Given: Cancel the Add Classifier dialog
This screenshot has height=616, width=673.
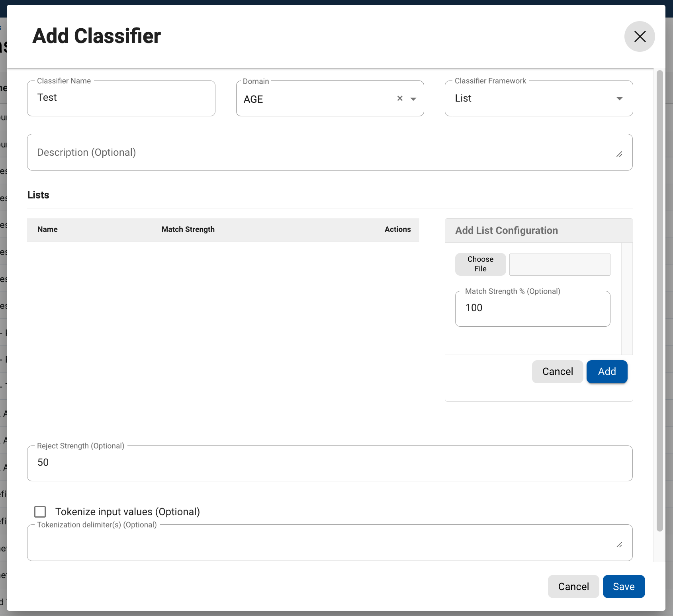Looking at the screenshot, I should point(573,586).
